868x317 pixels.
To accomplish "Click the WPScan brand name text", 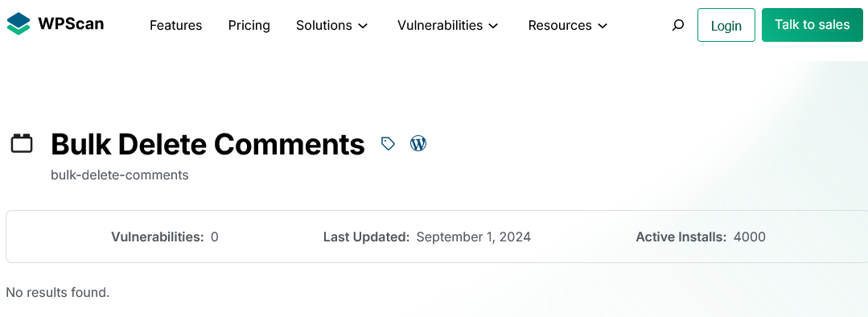I will tap(71, 24).
